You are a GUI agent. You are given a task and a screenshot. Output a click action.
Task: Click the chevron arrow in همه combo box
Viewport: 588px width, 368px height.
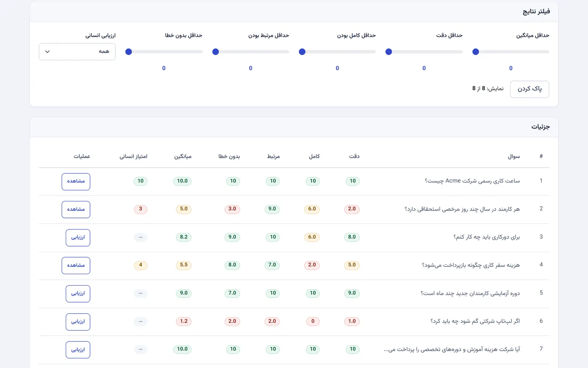47,52
